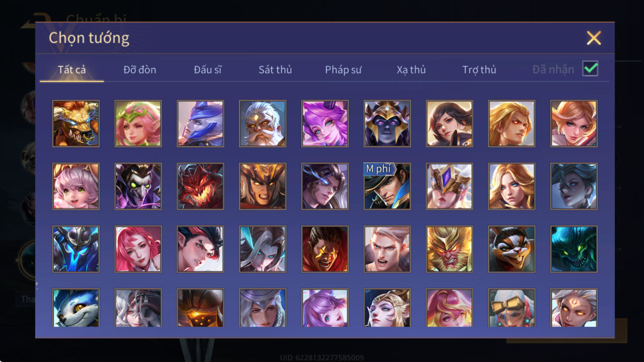Switch to the 'Đỡ đòn' tab
The width and height of the screenshot is (644, 362).
click(x=140, y=70)
